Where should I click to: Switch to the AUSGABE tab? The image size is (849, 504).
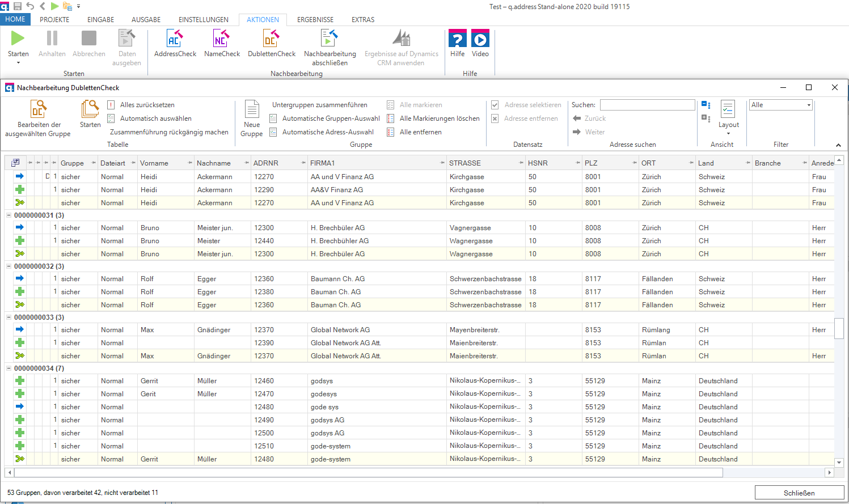146,19
